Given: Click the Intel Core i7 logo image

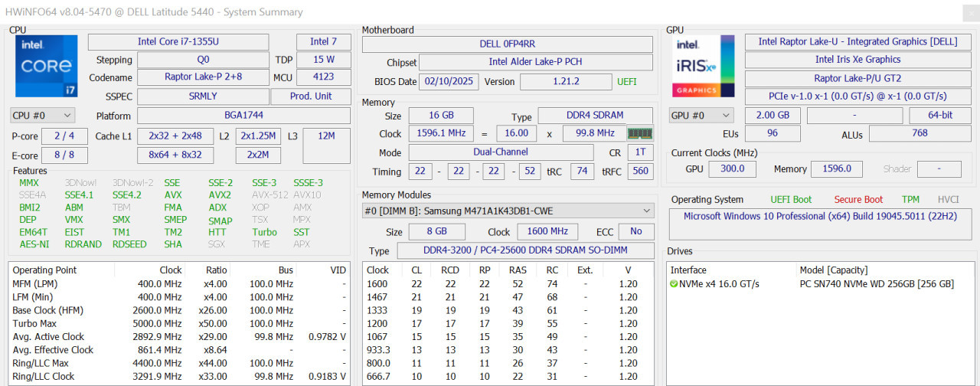Looking at the screenshot, I should (47, 67).
